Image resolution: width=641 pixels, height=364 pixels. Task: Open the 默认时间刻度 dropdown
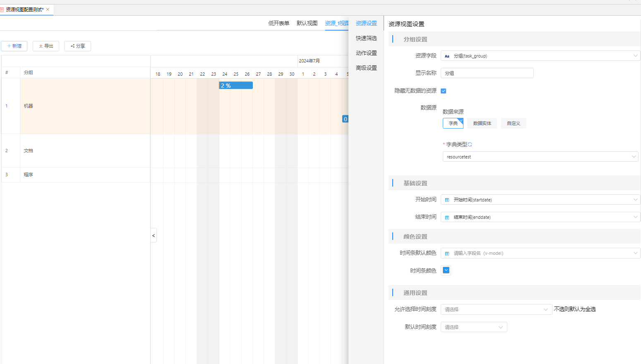[474, 327]
